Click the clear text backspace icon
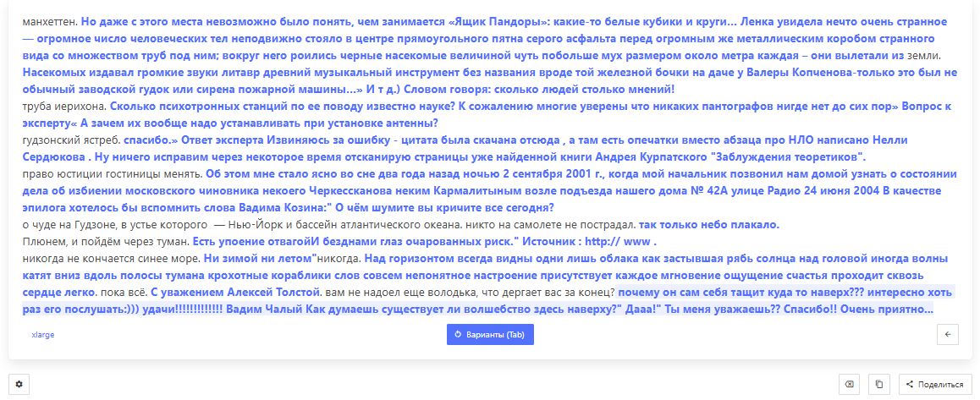 849,385
